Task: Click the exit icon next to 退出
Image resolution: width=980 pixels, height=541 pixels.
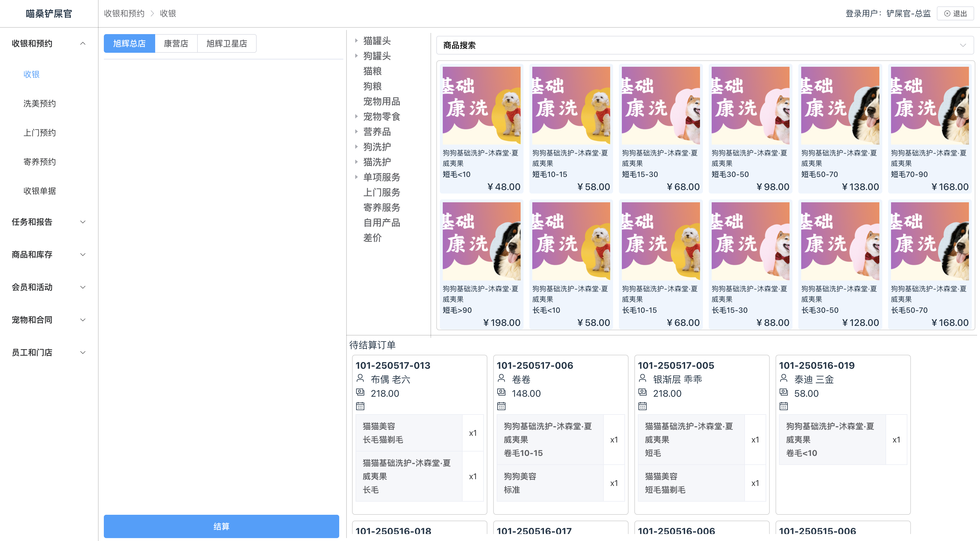Action: (947, 14)
